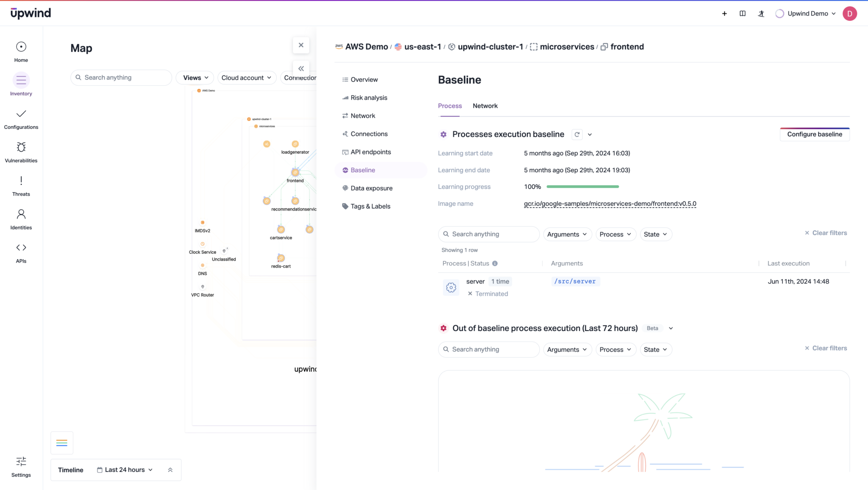Open the Cloud account filter dropdown
Image resolution: width=868 pixels, height=490 pixels.
click(247, 77)
